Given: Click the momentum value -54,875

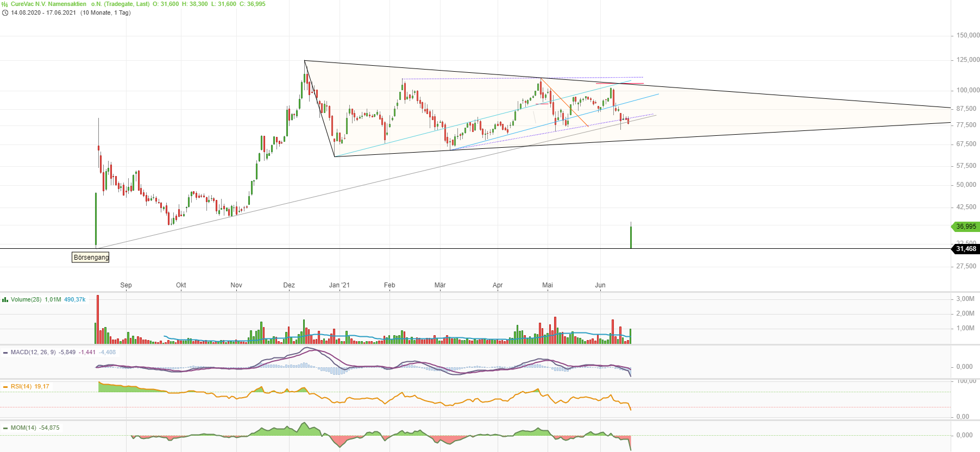Looking at the screenshot, I should pyautogui.click(x=49, y=428).
